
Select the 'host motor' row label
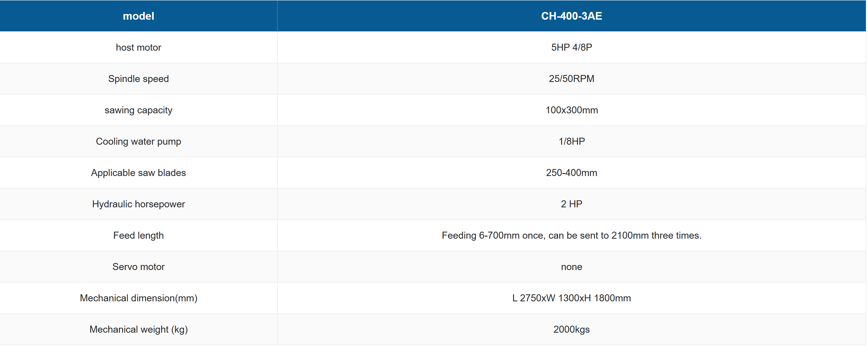coord(138,47)
